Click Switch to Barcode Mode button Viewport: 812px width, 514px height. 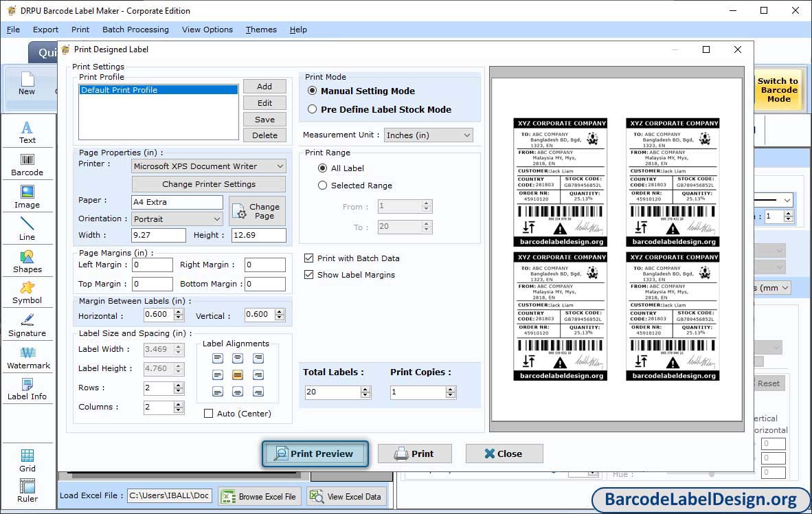click(778, 90)
